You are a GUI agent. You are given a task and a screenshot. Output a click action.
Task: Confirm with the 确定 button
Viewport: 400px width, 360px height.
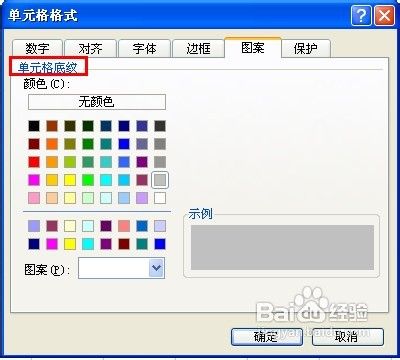(267, 337)
